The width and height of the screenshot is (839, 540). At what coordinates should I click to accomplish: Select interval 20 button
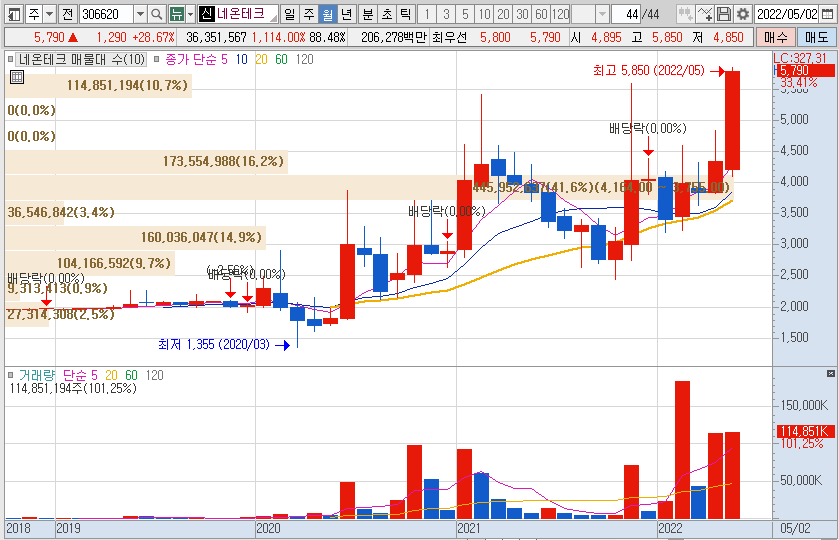pyautogui.click(x=503, y=14)
